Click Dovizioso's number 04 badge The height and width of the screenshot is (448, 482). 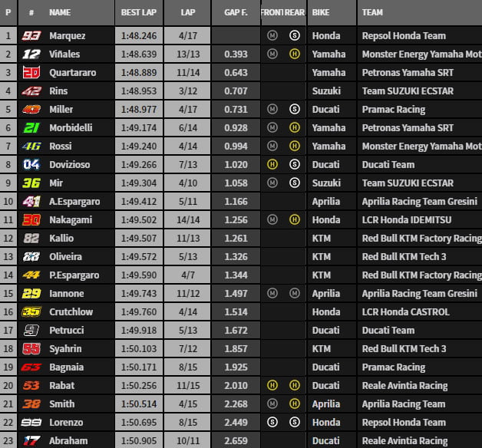(x=31, y=165)
